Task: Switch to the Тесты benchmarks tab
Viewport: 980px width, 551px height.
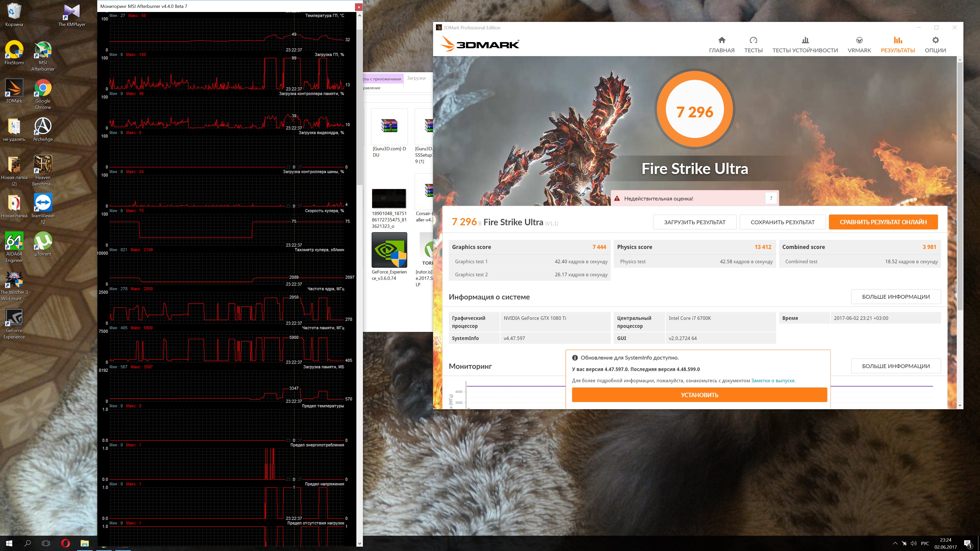Action: pyautogui.click(x=753, y=44)
